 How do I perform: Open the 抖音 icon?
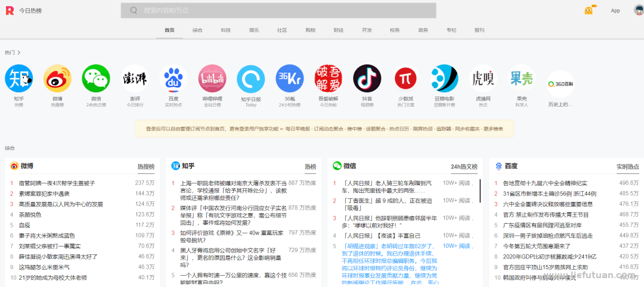pyautogui.click(x=367, y=79)
